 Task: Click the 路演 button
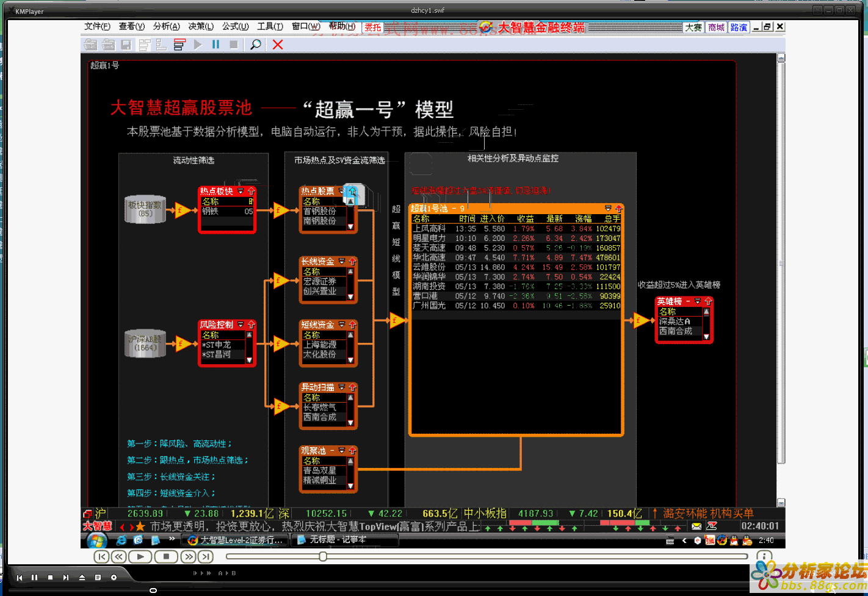click(739, 27)
